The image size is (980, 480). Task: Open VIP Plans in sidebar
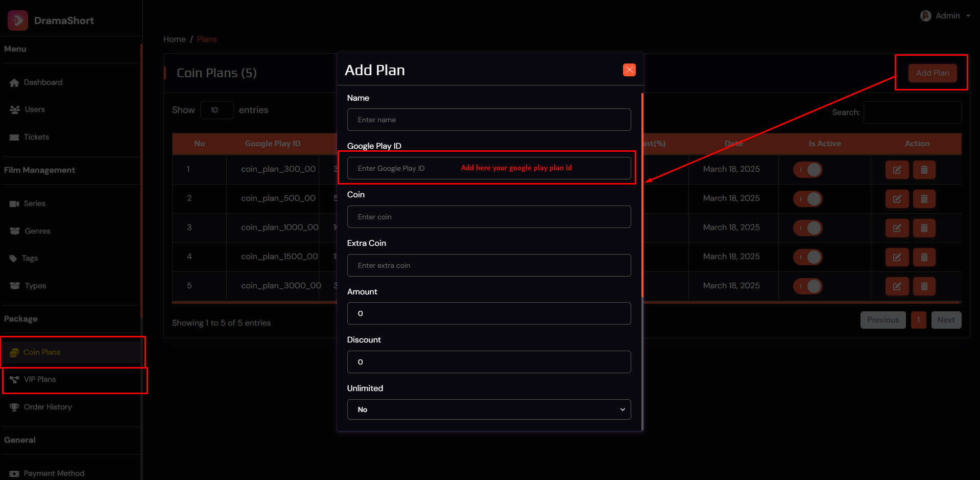click(40, 379)
